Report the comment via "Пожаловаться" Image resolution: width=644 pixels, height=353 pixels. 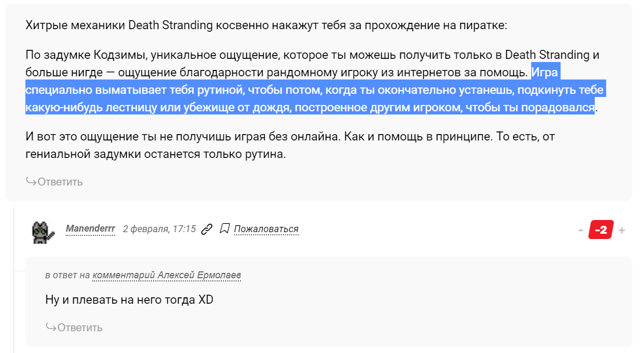[266, 229]
